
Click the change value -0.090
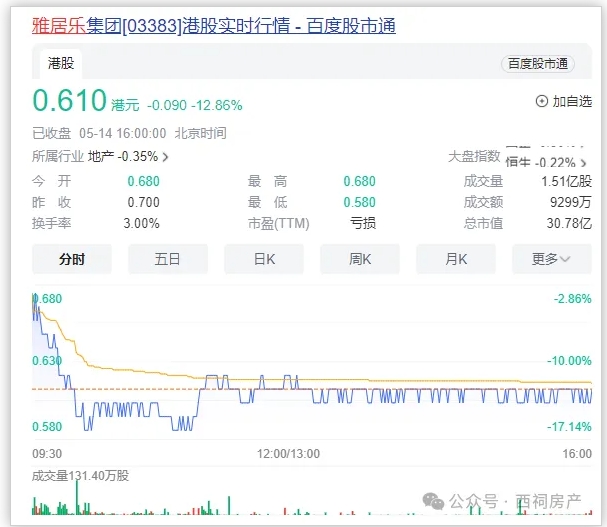pos(167,105)
